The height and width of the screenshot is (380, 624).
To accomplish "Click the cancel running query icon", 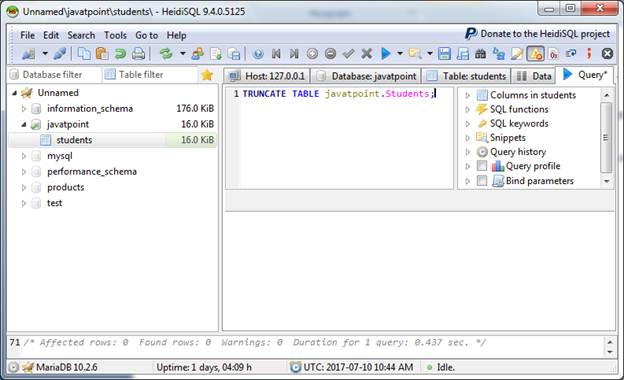I will point(607,53).
